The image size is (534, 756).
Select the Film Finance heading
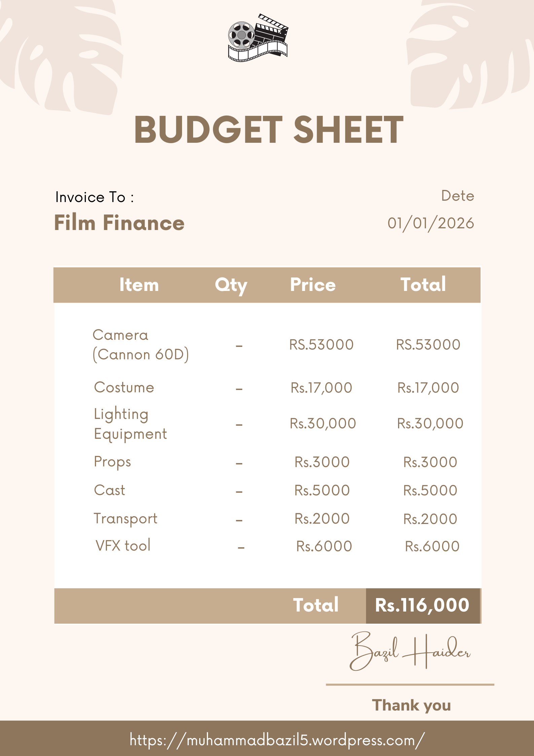click(119, 223)
